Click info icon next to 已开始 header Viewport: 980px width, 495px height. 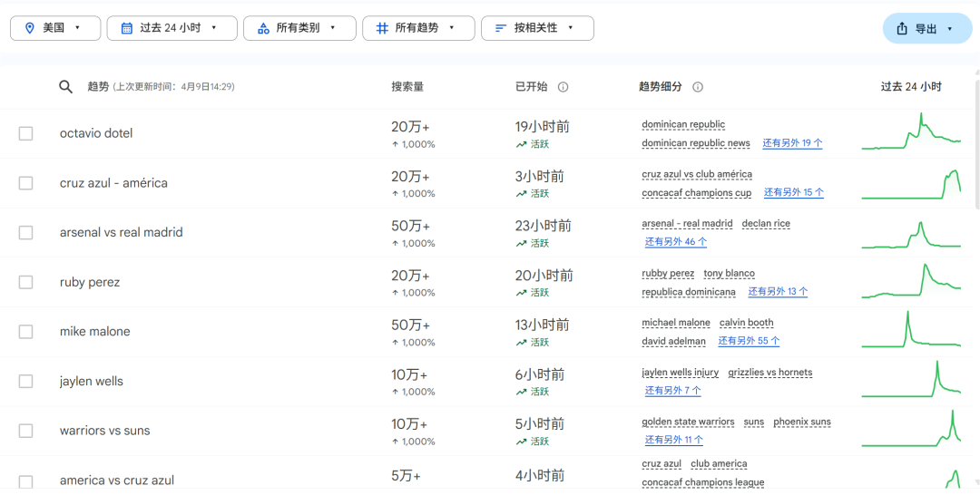point(563,87)
